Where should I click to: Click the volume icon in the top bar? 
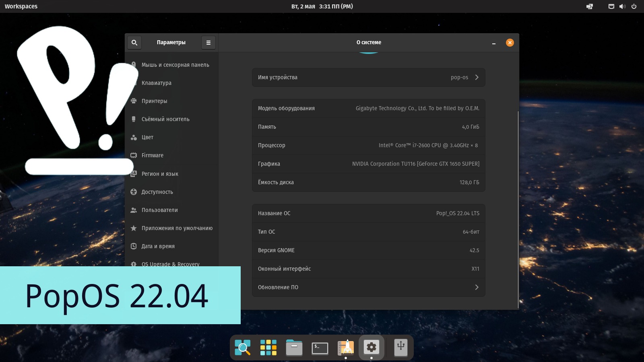[x=622, y=6]
